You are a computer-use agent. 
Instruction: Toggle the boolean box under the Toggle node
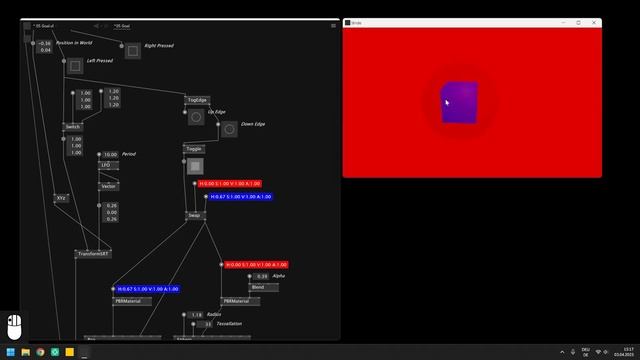pyautogui.click(x=195, y=166)
